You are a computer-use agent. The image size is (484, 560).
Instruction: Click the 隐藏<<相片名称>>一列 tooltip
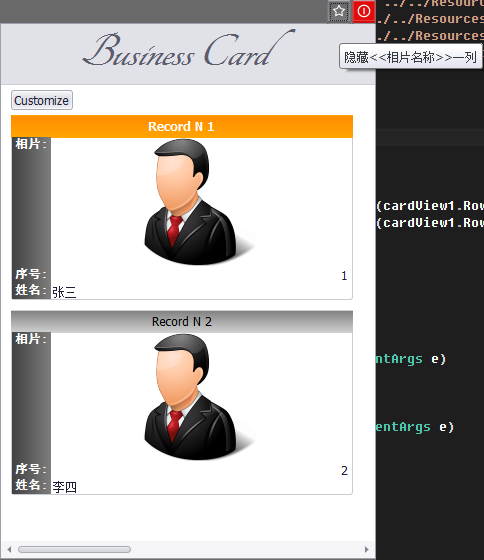(x=410, y=57)
